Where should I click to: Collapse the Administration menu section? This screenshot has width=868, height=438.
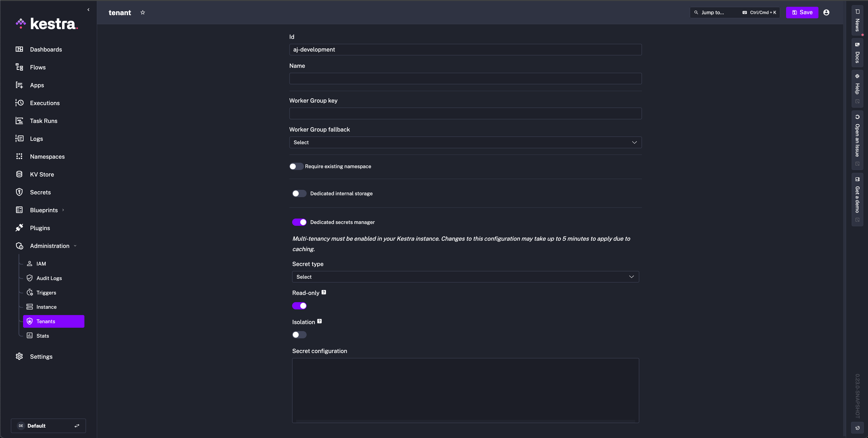[x=50, y=246]
